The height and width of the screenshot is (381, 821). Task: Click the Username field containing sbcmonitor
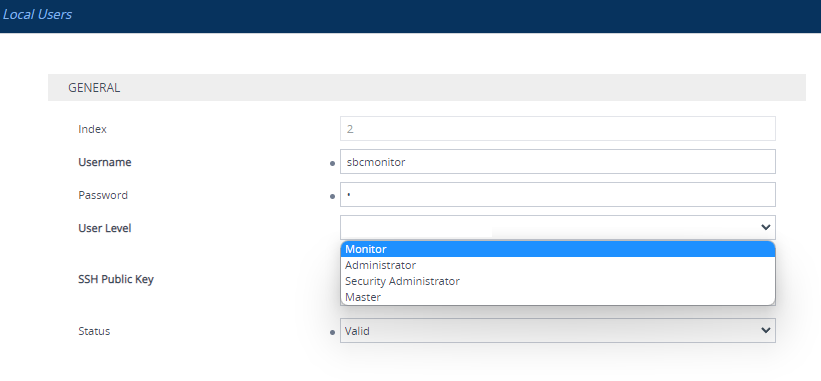click(x=558, y=162)
